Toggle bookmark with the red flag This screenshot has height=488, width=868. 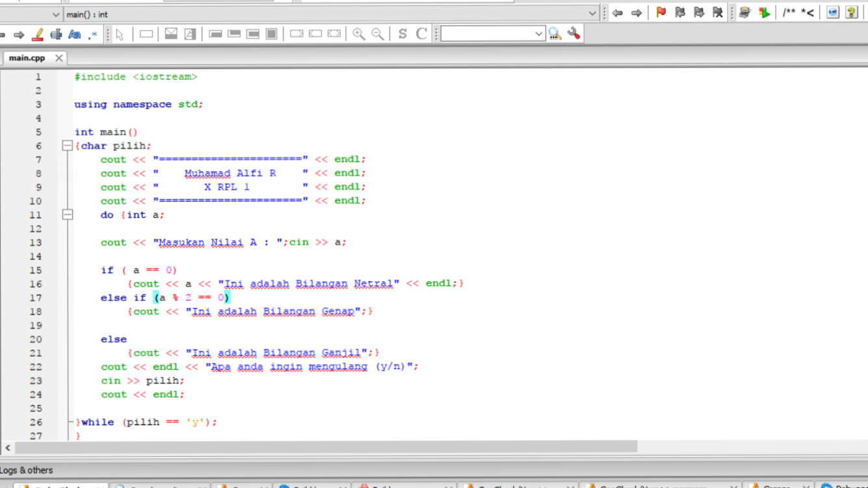tap(661, 12)
